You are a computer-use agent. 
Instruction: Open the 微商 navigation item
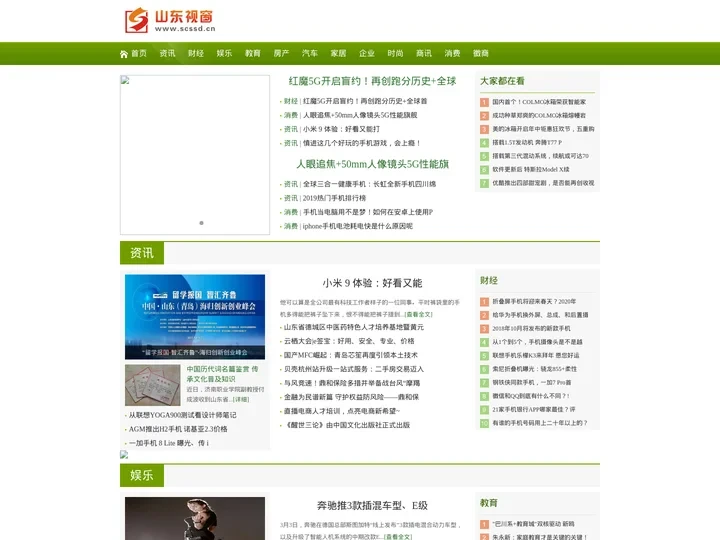click(480, 53)
